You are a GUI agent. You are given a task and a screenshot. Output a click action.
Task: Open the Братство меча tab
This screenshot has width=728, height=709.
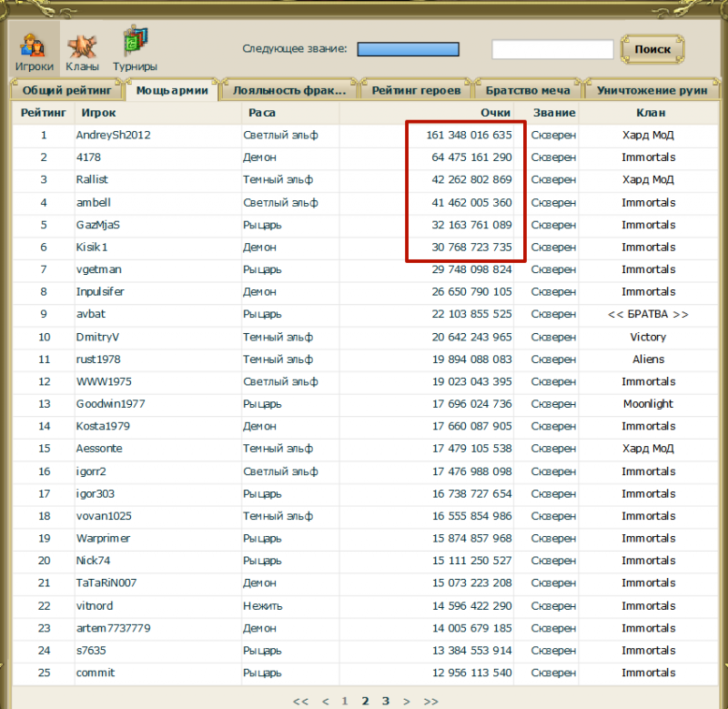click(x=528, y=90)
